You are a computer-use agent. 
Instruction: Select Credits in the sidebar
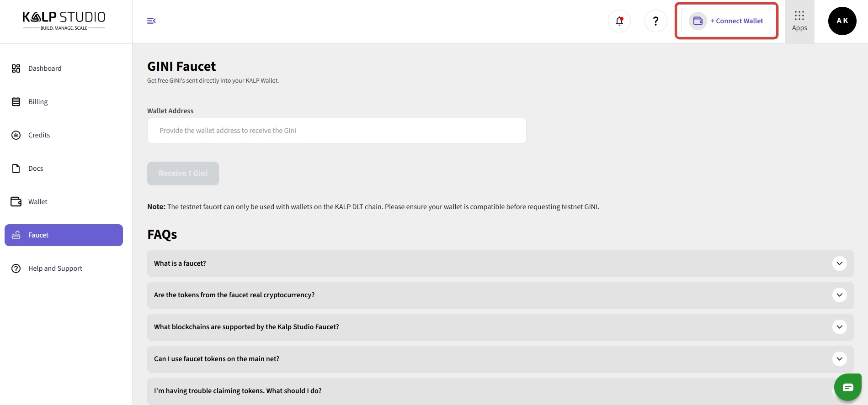pyautogui.click(x=39, y=135)
